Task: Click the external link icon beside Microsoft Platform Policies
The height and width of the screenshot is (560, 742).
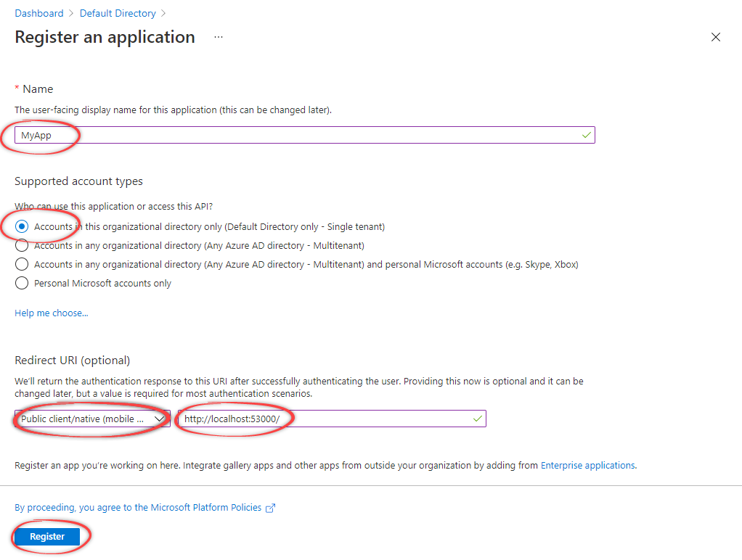Action: pos(269,508)
